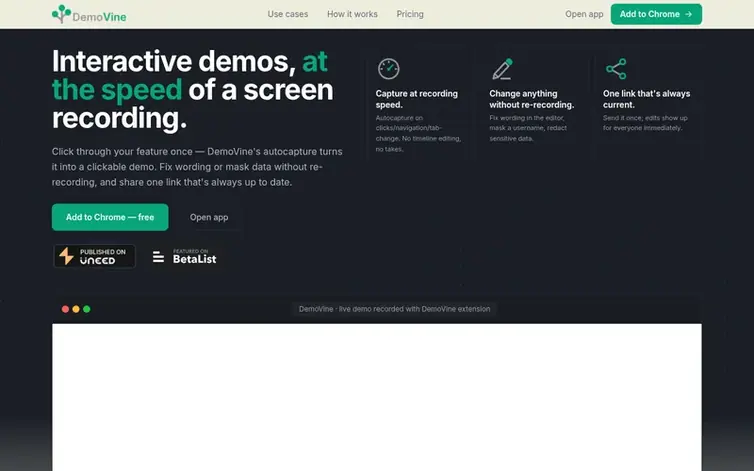Click the green dot in demo window
754x471 pixels.
click(x=87, y=309)
